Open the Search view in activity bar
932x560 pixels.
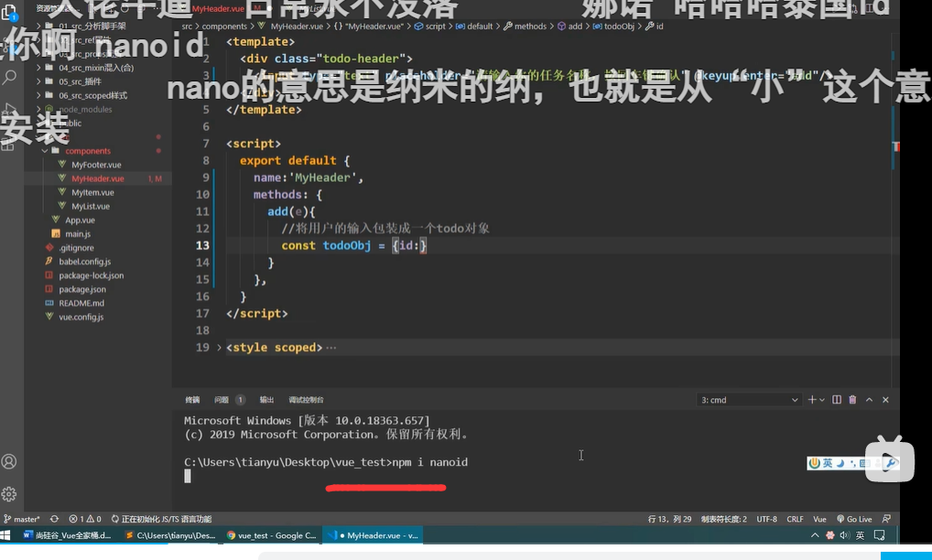click(x=9, y=77)
